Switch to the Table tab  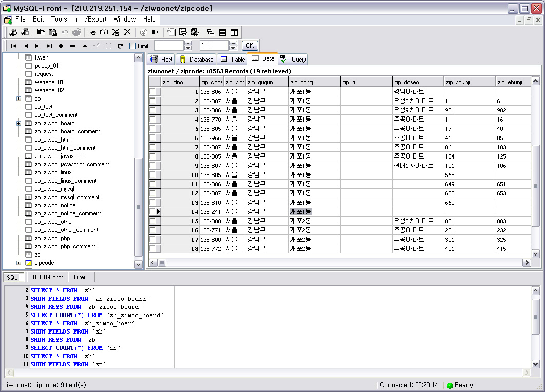(x=232, y=60)
